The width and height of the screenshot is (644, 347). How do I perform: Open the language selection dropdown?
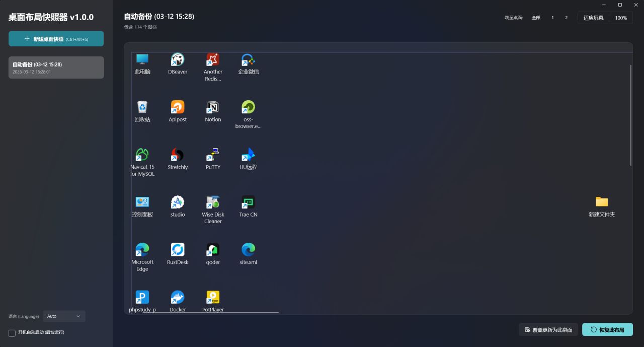point(64,316)
